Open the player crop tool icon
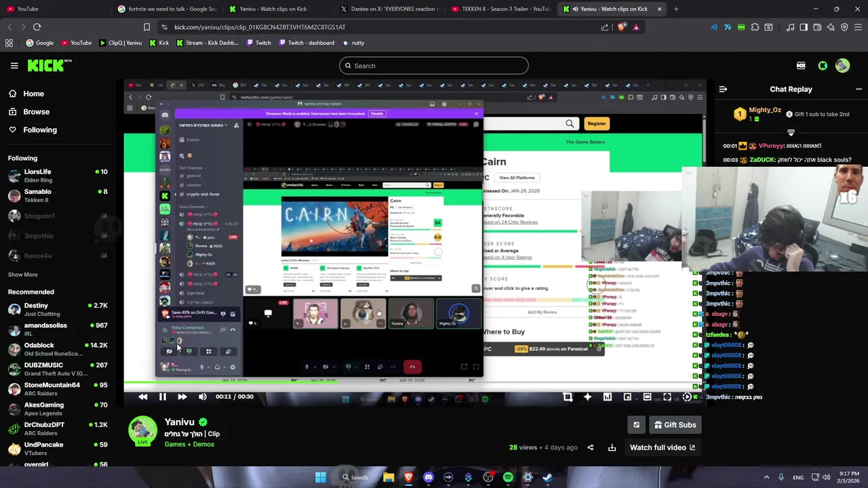The image size is (868, 488). (568, 397)
